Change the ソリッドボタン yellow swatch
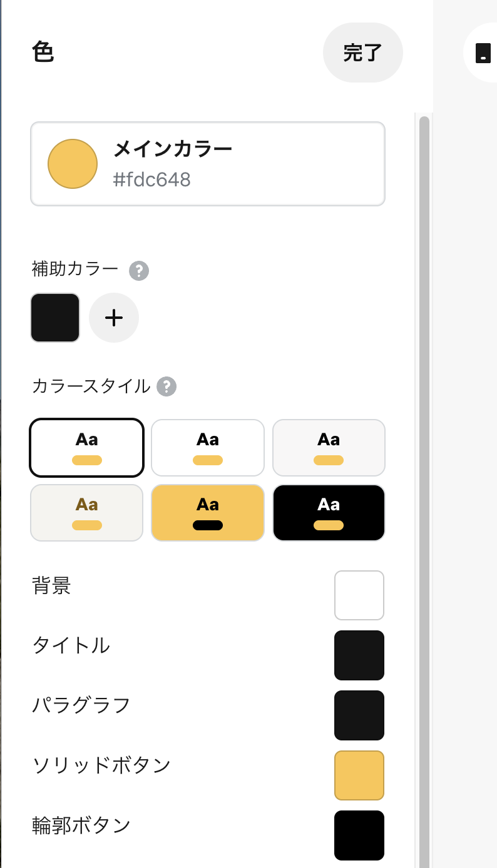The width and height of the screenshot is (497, 868). pos(359,775)
